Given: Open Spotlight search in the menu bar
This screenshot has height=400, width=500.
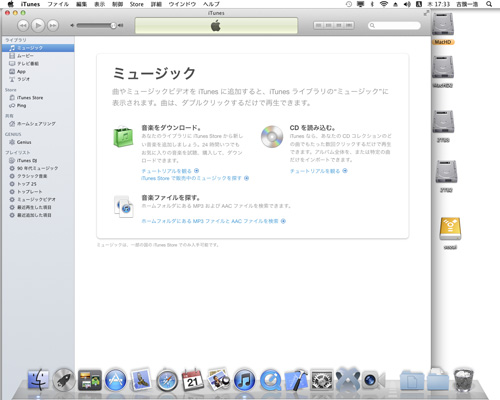Looking at the screenshot, I should coord(489,4).
